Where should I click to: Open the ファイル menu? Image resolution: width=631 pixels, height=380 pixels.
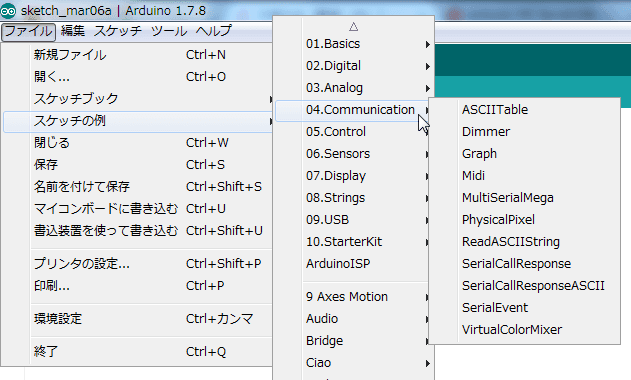point(28,31)
